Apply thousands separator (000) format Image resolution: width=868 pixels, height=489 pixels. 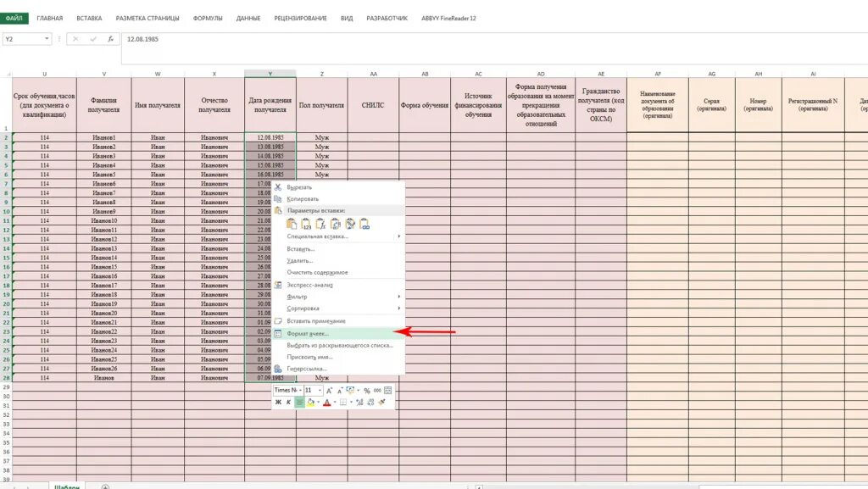pos(377,391)
